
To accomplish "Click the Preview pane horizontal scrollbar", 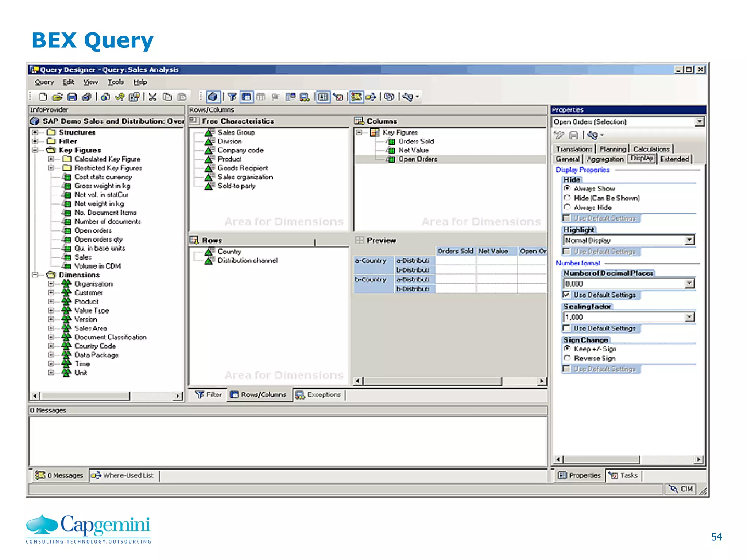I will coord(450,381).
